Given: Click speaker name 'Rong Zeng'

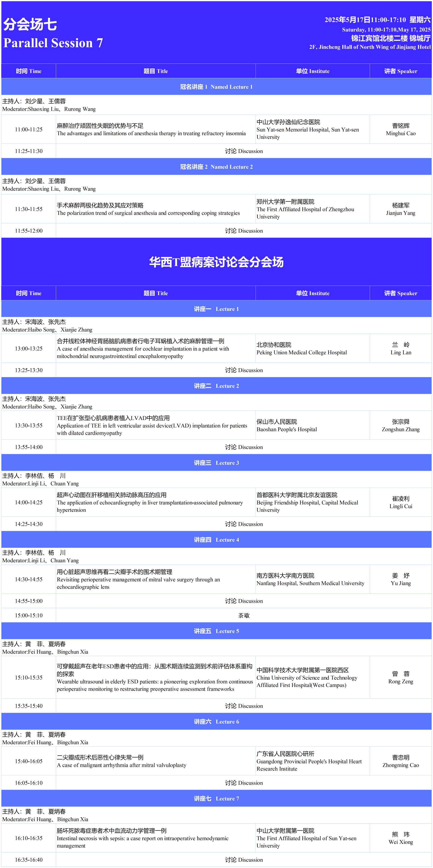Looking at the screenshot, I should click(x=401, y=681).
